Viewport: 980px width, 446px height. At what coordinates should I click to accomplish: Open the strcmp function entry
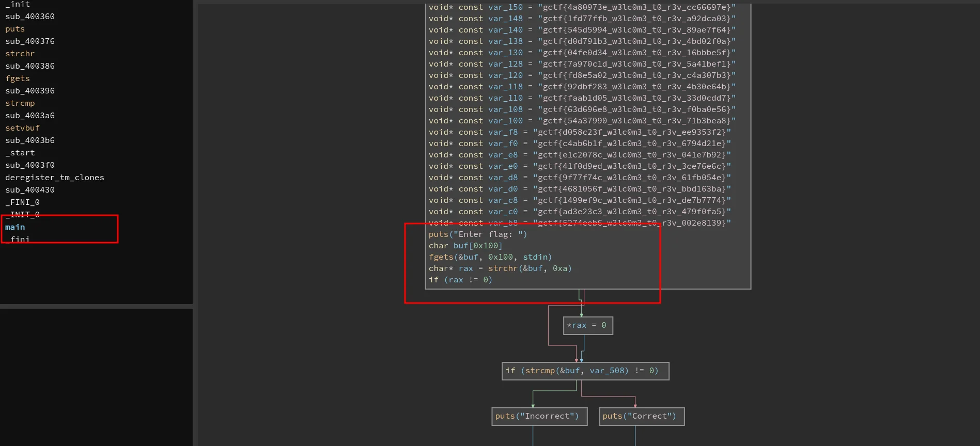(20, 103)
